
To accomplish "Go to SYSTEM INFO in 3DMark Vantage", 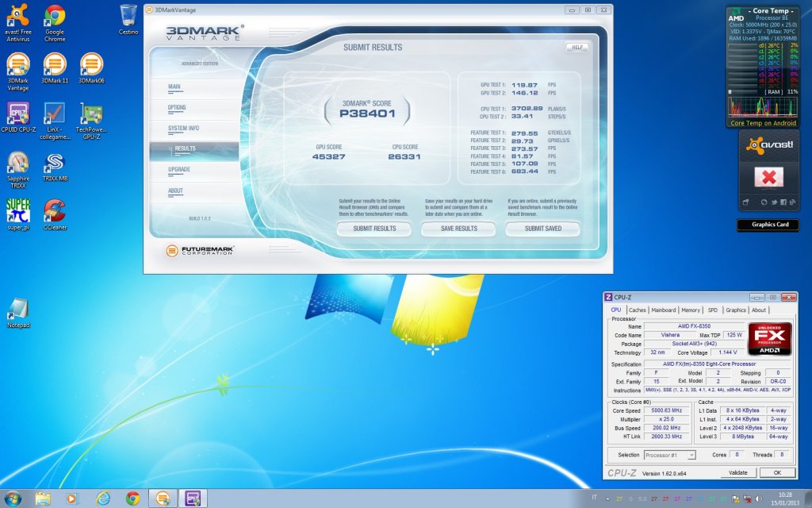I will (183, 129).
